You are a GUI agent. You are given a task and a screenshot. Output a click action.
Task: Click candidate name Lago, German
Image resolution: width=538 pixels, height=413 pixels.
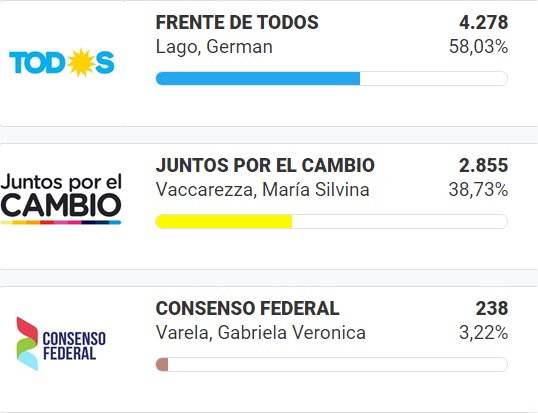click(214, 47)
